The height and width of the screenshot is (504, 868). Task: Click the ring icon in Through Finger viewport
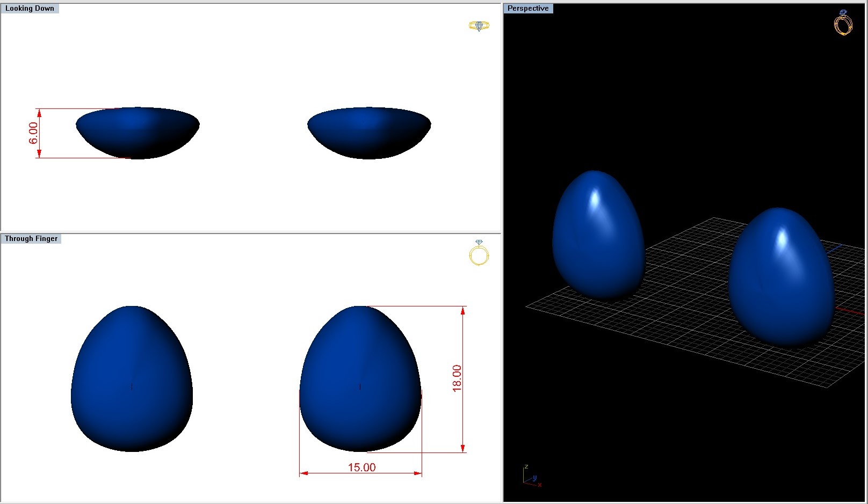(x=479, y=252)
